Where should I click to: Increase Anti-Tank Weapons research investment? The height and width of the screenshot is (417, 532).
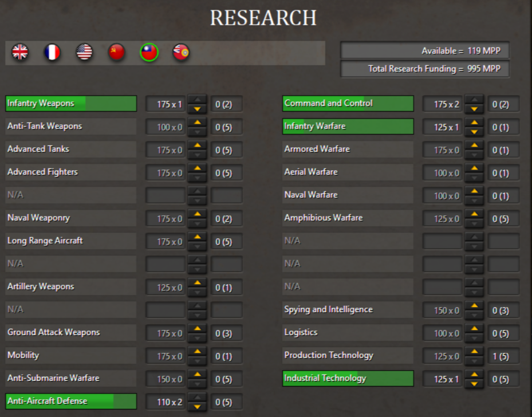[x=197, y=123]
